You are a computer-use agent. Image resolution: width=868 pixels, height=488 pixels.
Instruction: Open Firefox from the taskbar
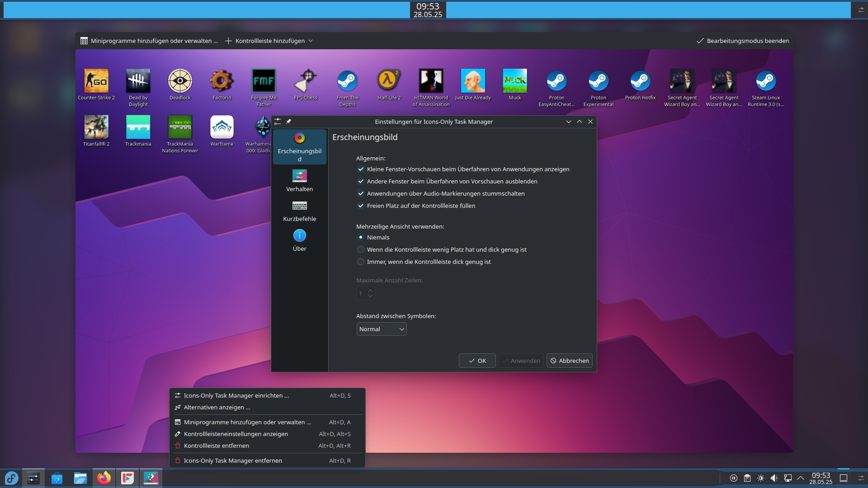tap(104, 478)
